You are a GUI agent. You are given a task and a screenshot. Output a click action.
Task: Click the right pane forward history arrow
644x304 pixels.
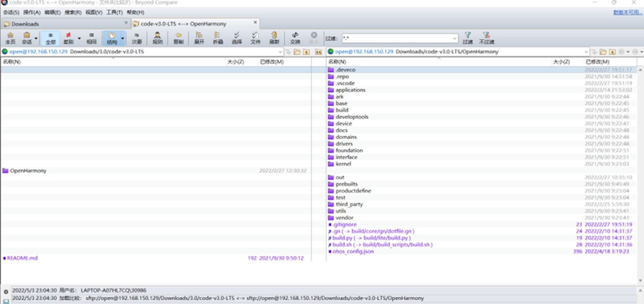pos(635,52)
